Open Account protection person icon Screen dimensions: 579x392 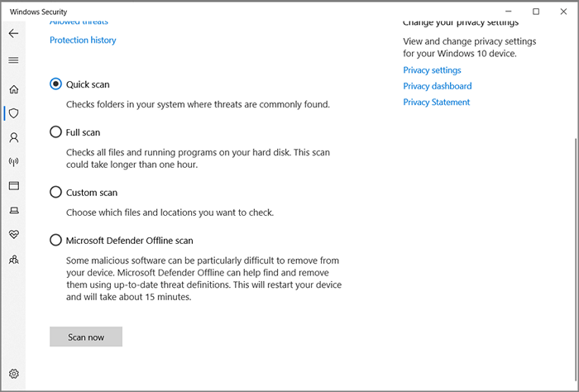click(13, 137)
